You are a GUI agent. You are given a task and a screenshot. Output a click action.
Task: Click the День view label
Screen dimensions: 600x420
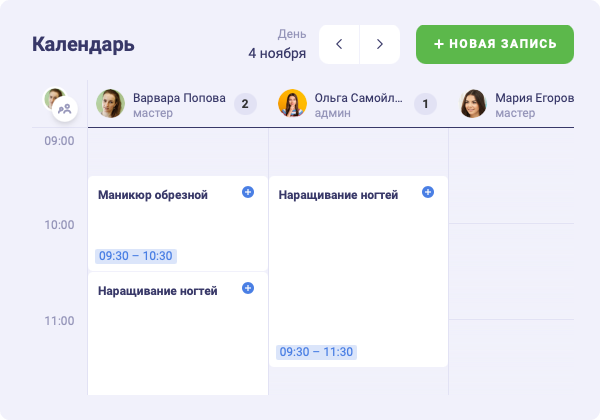tap(292, 34)
